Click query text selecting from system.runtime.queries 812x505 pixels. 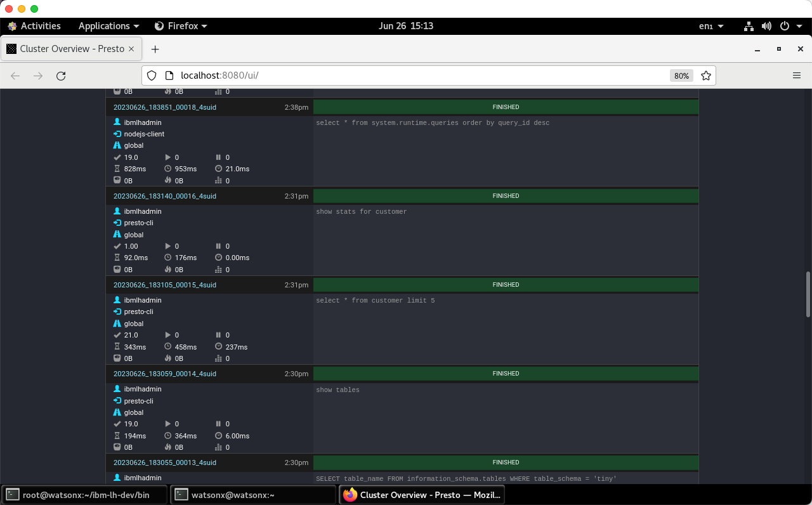433,123
